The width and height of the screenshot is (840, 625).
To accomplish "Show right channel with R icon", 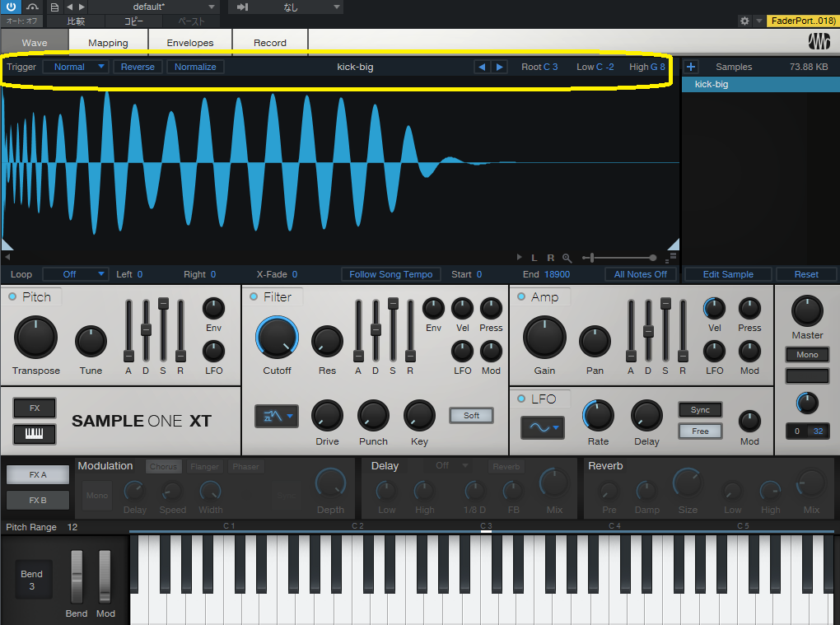I will 550,258.
